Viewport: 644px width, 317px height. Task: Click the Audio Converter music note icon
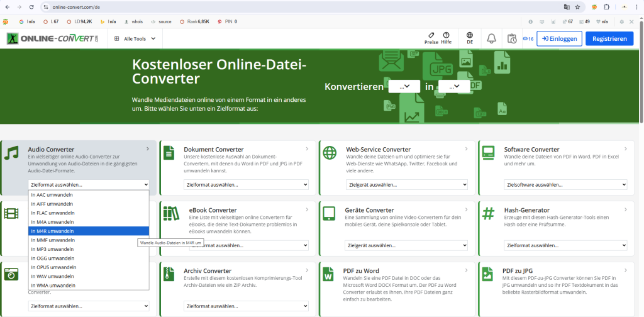[11, 153]
